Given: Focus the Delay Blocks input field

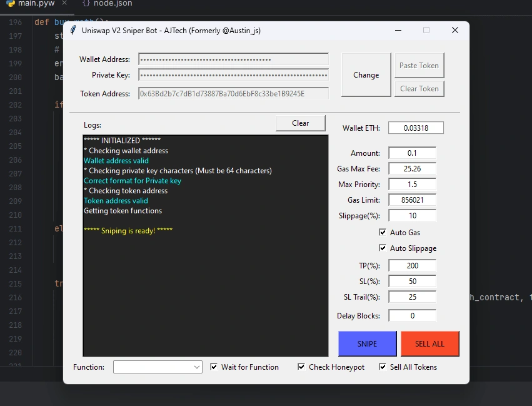Looking at the screenshot, I should coord(412,316).
